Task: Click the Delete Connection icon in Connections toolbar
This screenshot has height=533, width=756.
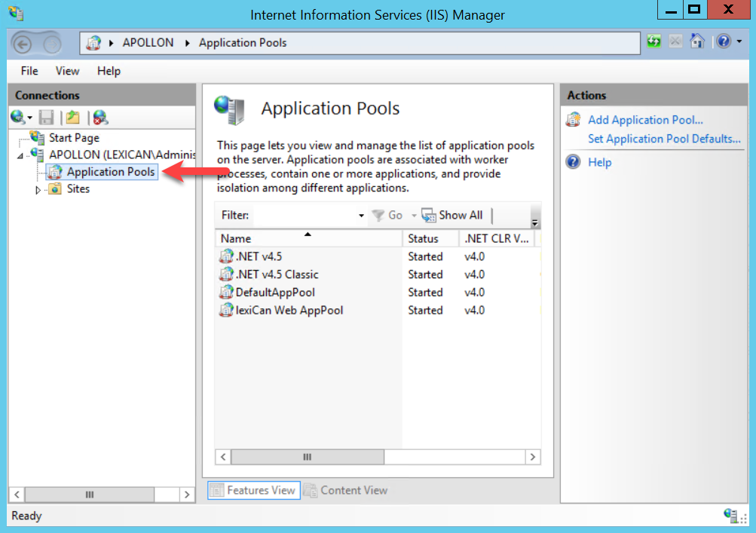Action: (99, 117)
